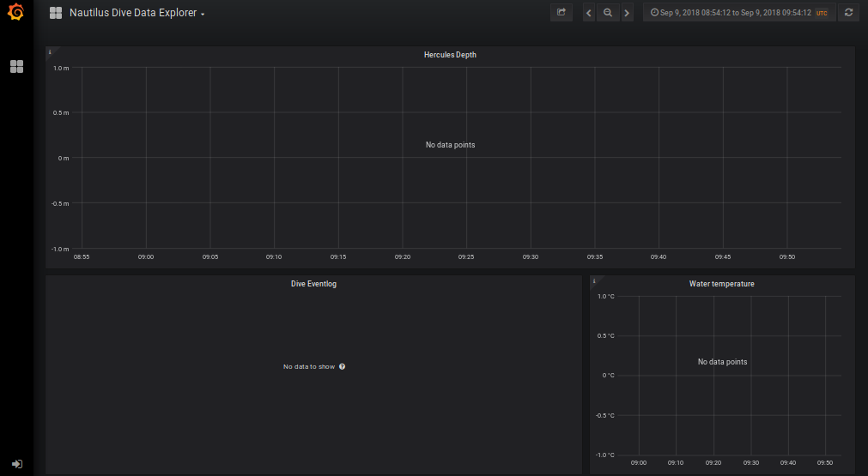Click the 09:25 tick on the Hercules Depth axis
Viewport: 868px width, 476px height.
point(466,257)
